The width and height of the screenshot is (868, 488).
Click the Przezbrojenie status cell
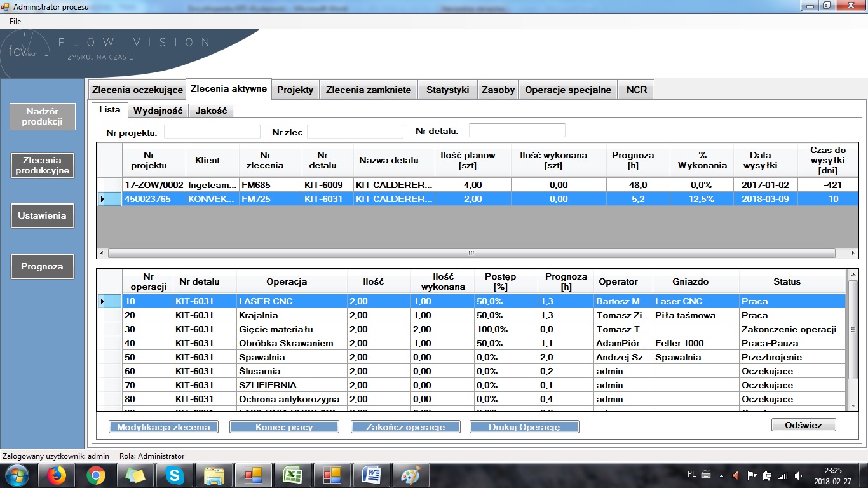[x=792, y=357]
